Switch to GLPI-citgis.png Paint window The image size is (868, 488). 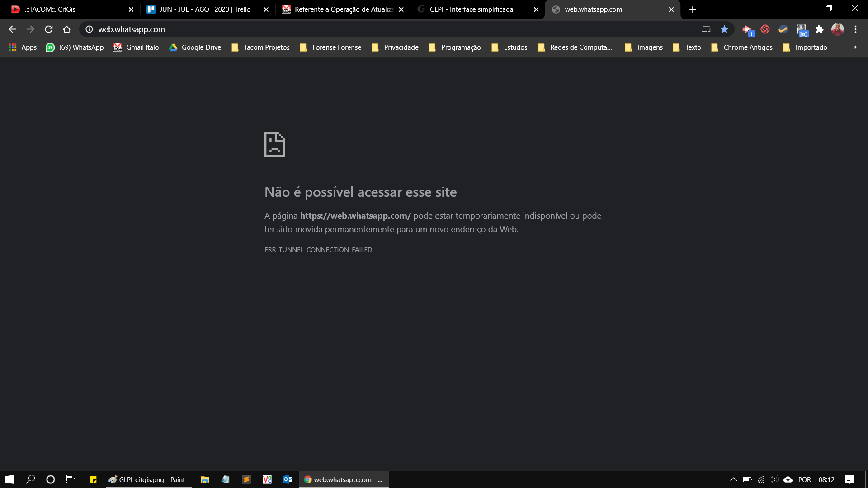pyautogui.click(x=149, y=479)
